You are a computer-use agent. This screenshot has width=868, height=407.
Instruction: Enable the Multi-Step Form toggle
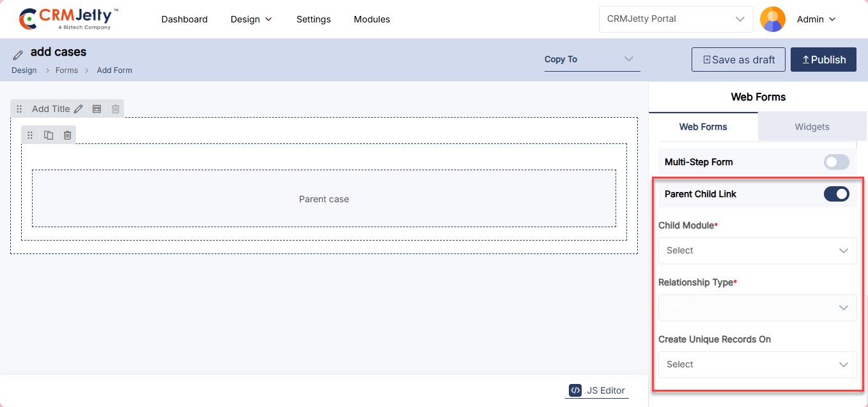tap(836, 162)
